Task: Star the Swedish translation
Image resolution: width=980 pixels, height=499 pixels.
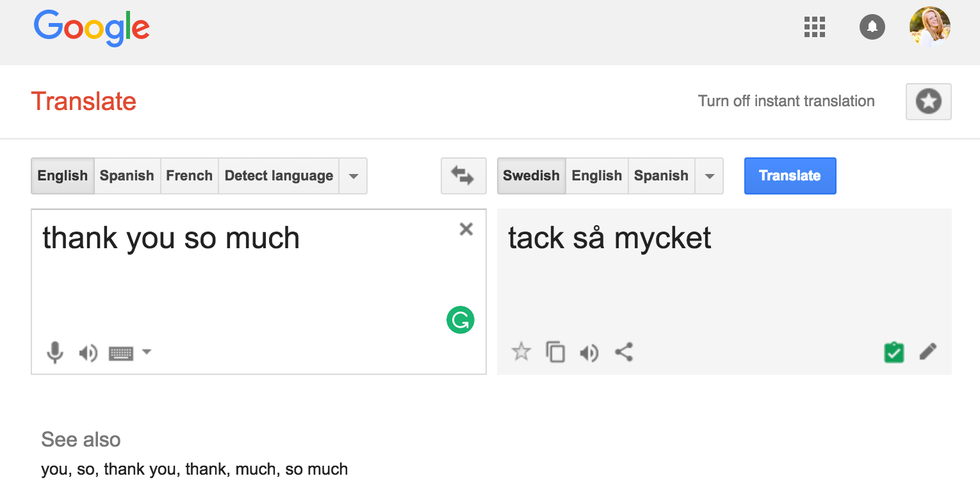Action: (521, 352)
